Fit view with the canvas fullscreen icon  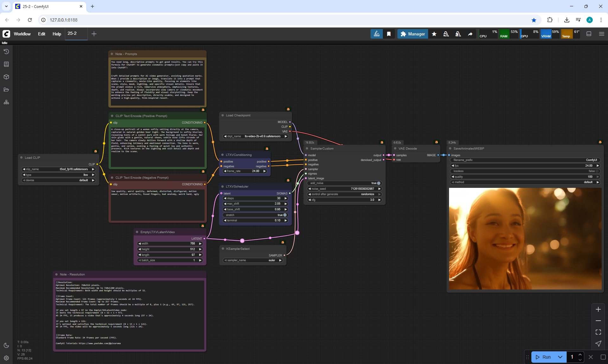[x=598, y=332]
